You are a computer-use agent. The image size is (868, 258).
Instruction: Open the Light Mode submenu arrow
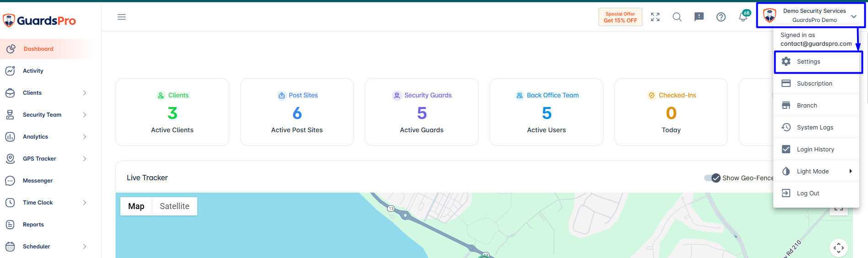pos(851,171)
